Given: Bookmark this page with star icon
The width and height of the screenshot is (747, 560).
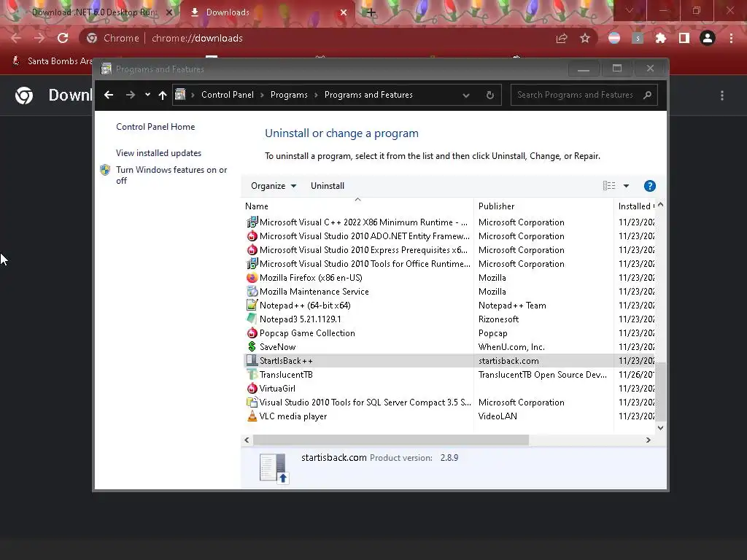Looking at the screenshot, I should click(585, 38).
